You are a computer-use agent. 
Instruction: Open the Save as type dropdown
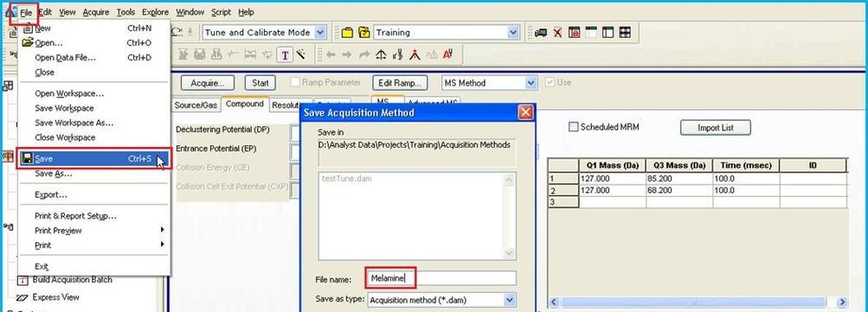[x=510, y=300]
